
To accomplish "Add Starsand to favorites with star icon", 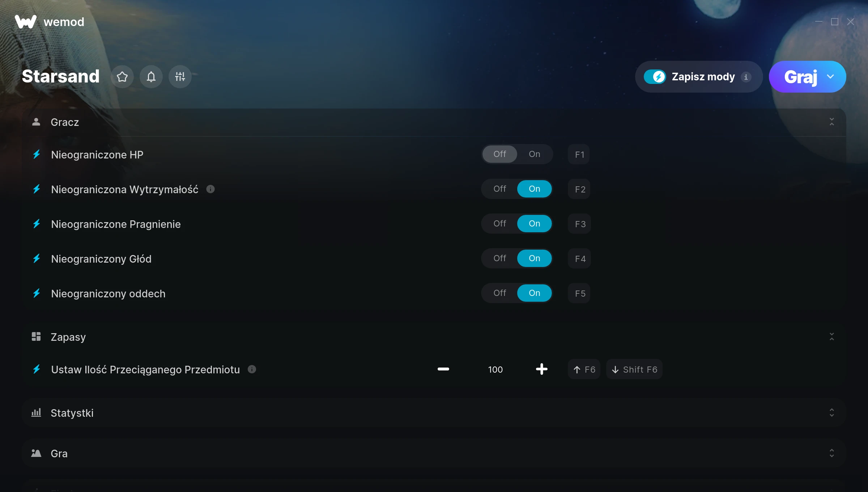I will [122, 77].
